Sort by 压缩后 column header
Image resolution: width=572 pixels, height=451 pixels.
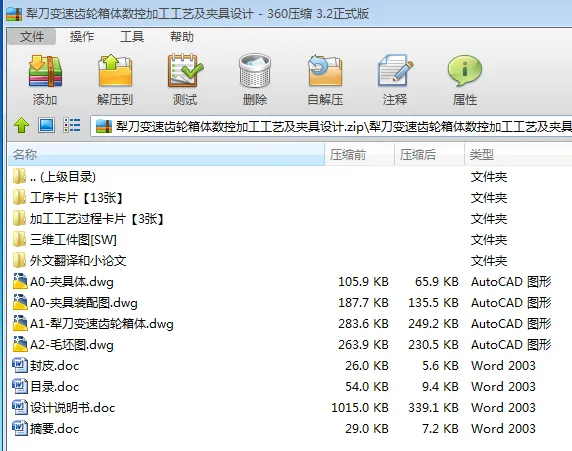429,154
